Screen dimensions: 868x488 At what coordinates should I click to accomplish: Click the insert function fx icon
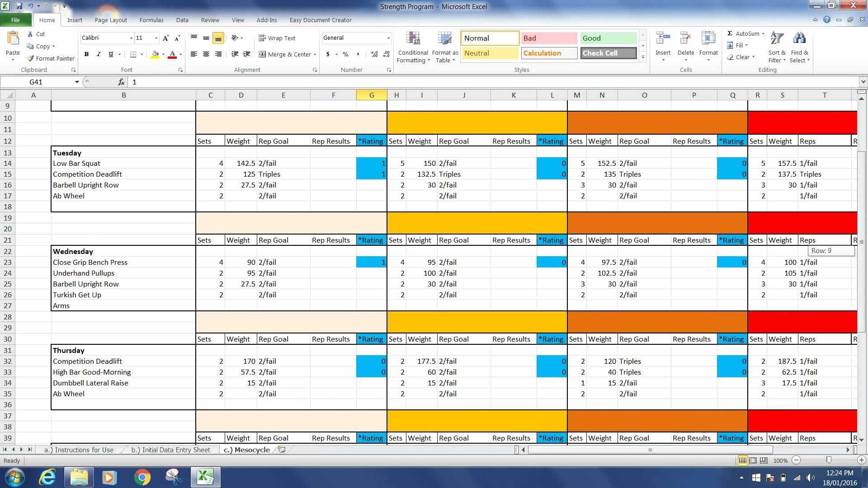point(121,82)
